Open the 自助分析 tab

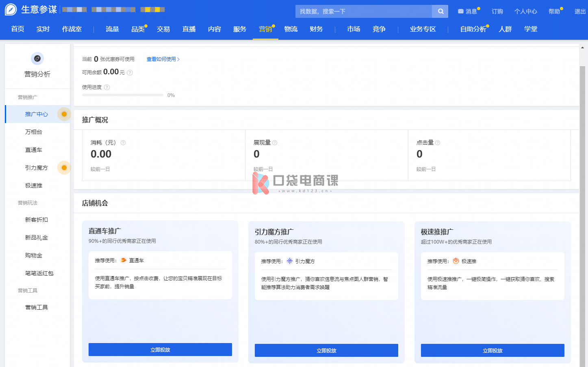473,29
